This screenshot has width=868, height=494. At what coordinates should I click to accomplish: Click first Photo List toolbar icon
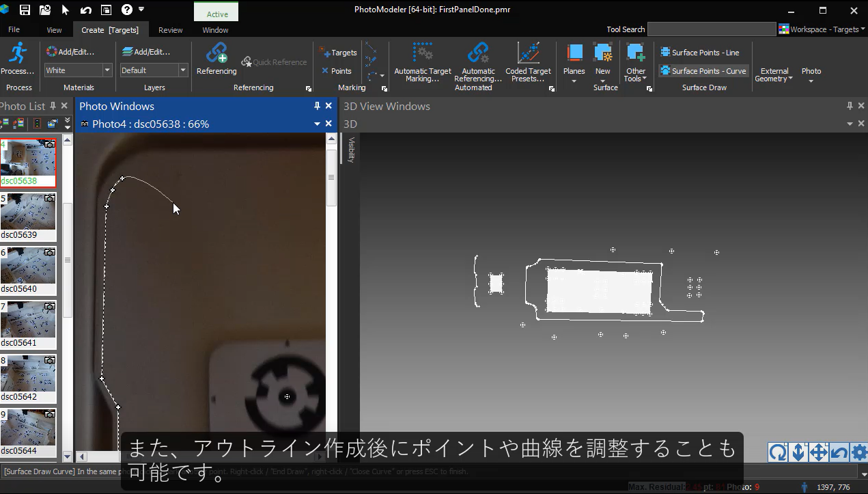point(4,124)
